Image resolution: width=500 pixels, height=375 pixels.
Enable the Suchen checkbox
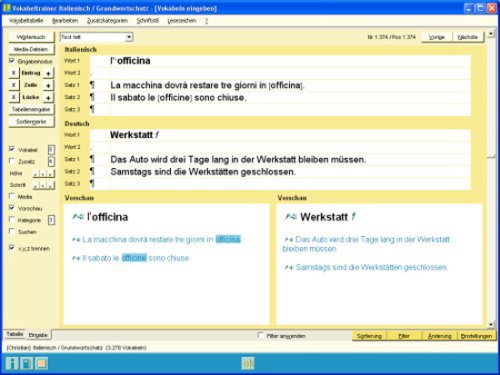coord(12,231)
